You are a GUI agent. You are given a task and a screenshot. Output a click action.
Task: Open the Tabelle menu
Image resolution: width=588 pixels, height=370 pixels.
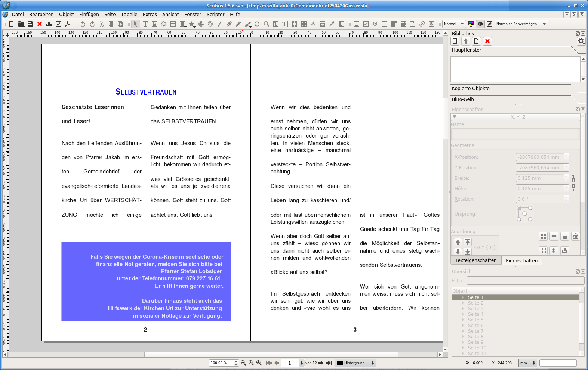click(x=129, y=15)
